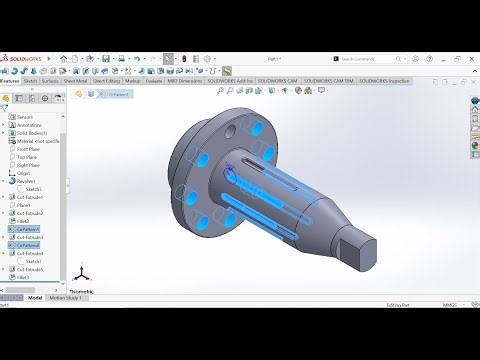This screenshot has height=360, width=480.
Task: Open View Settings monitor icon
Action: [x=321, y=90]
